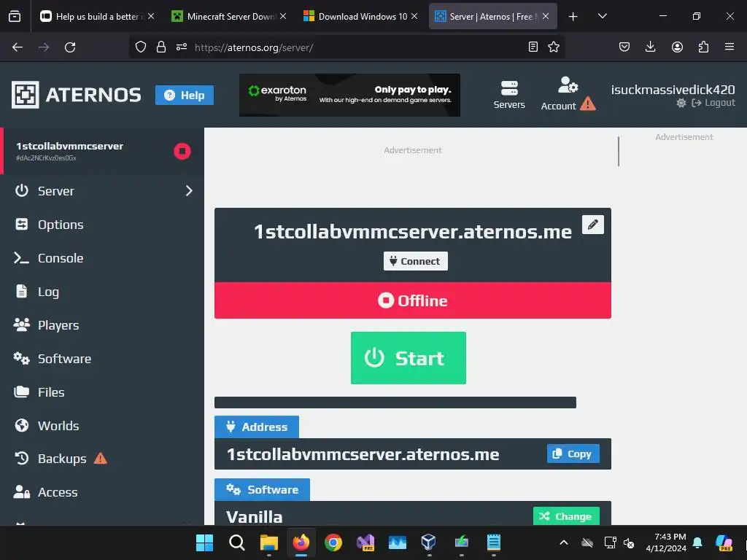Click the Backups warning triangle

(101, 458)
